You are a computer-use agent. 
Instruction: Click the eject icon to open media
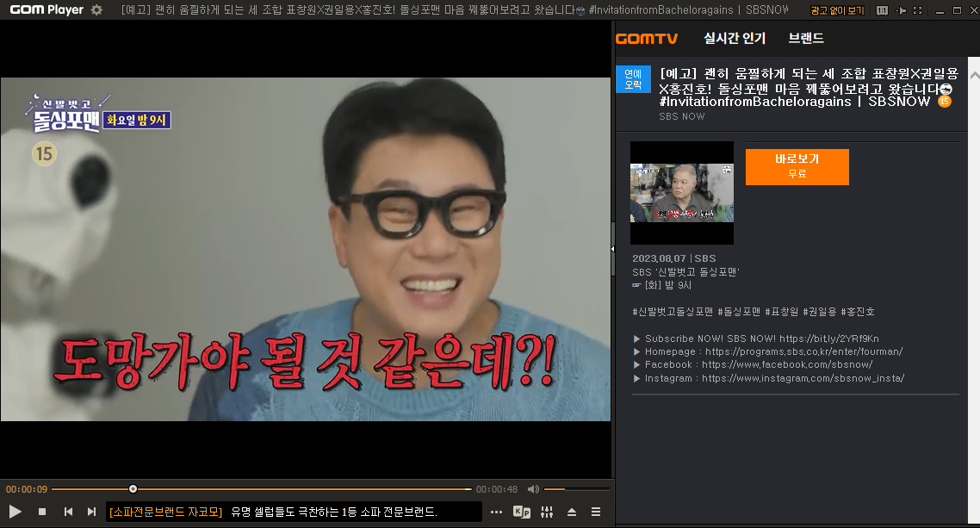[572, 511]
